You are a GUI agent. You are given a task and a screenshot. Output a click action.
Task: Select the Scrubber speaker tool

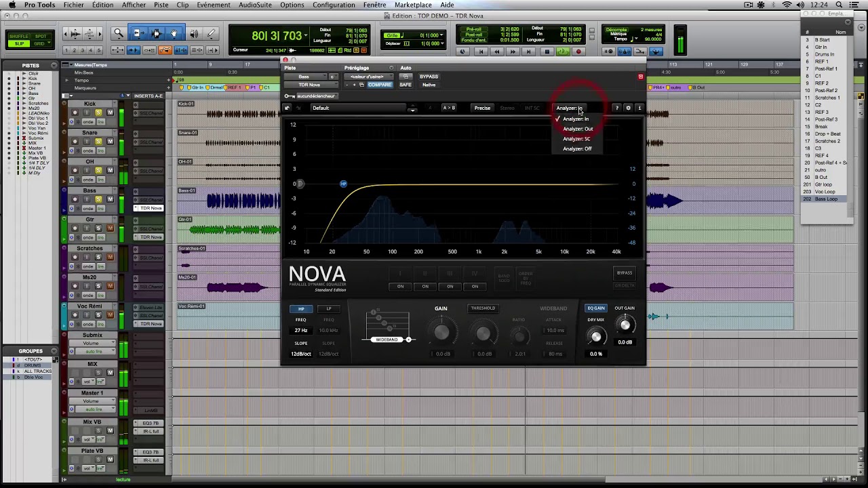click(x=193, y=33)
